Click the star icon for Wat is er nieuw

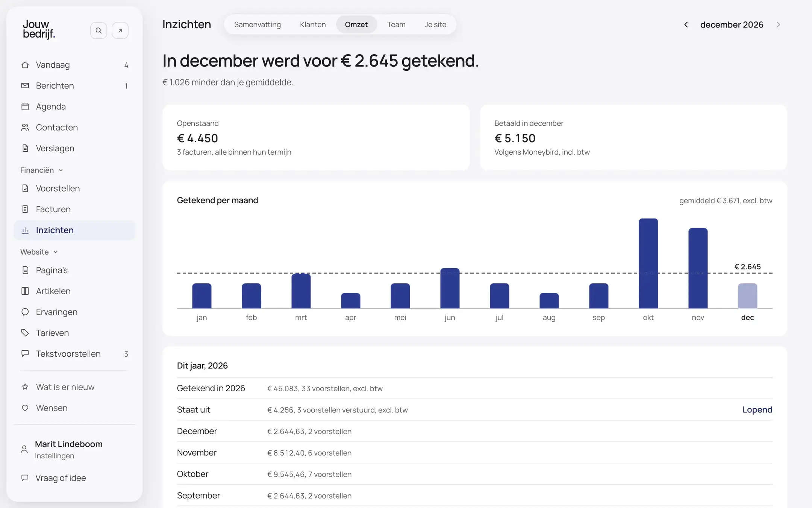tap(25, 387)
